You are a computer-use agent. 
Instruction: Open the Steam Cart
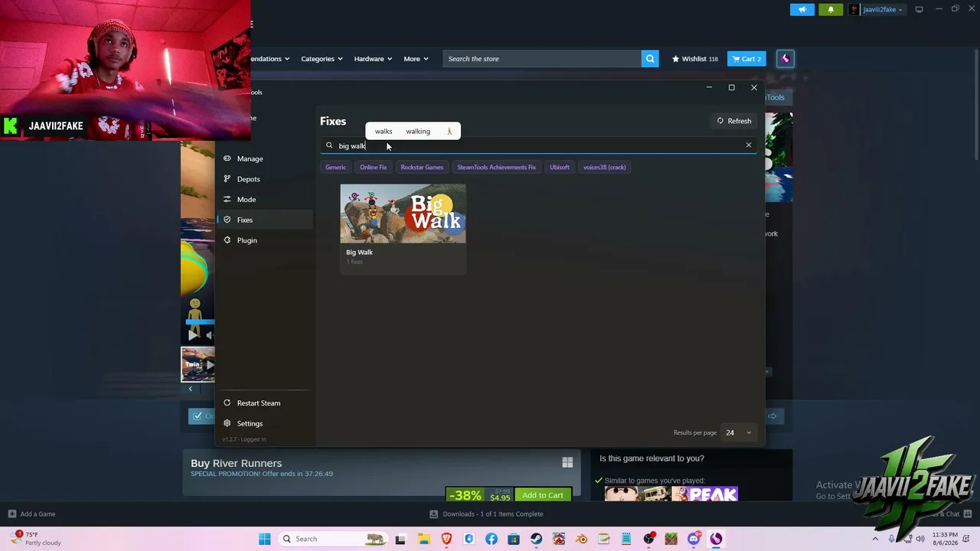746,59
